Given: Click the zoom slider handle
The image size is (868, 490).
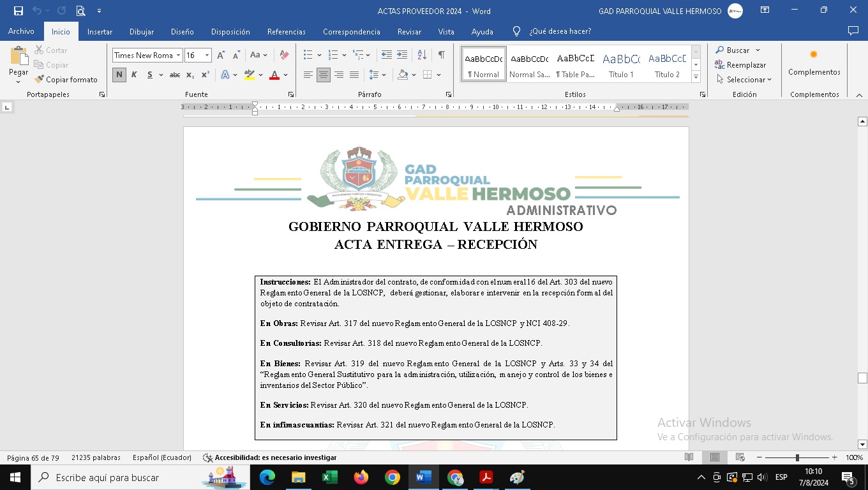Looking at the screenshot, I should (797, 457).
